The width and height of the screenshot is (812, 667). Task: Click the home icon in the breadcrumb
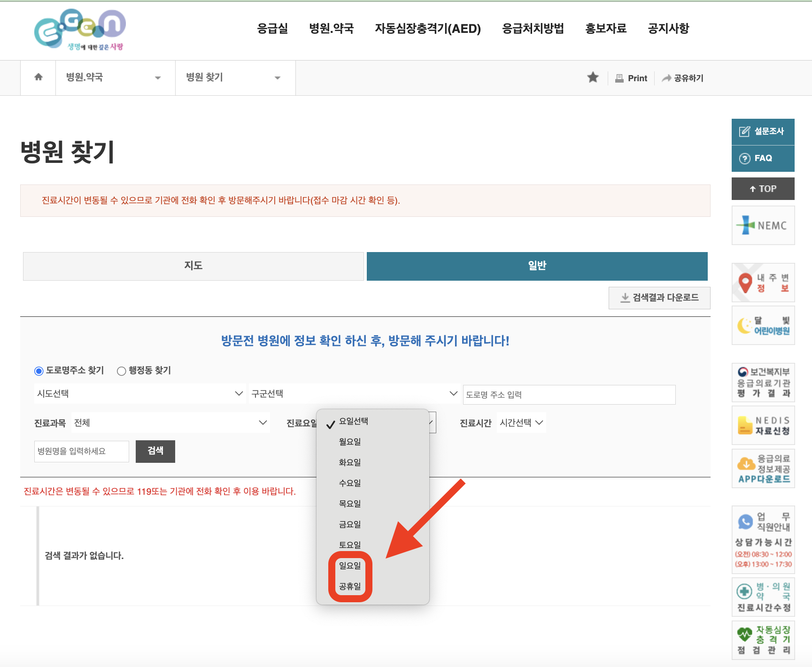(38, 77)
